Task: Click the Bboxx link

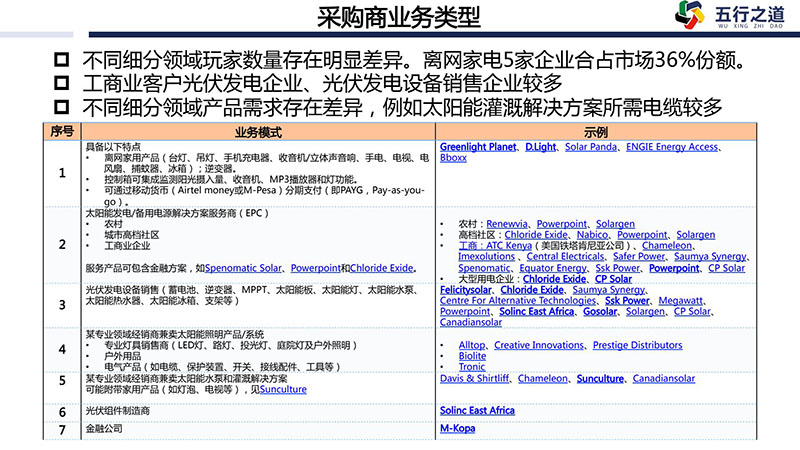Action: coord(453,158)
